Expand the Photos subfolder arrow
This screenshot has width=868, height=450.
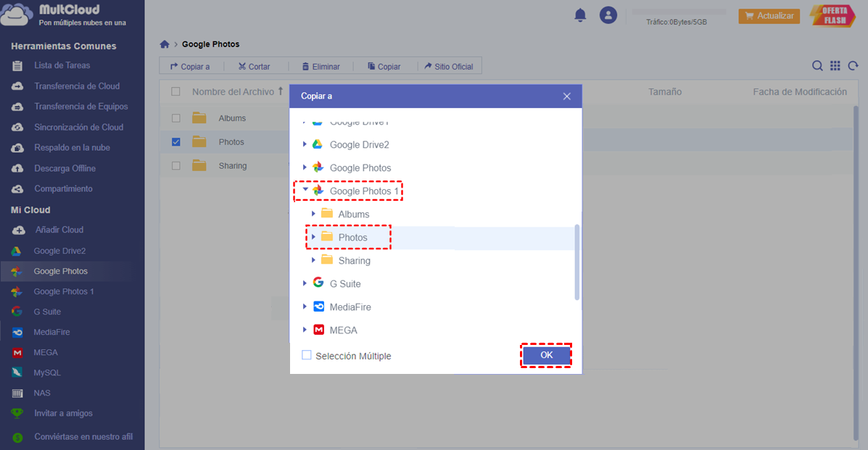(x=313, y=237)
